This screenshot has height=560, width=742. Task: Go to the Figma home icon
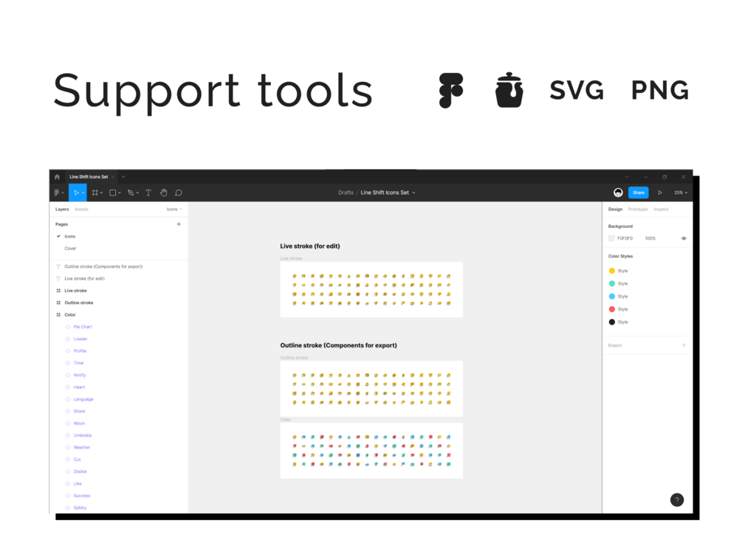click(x=58, y=177)
